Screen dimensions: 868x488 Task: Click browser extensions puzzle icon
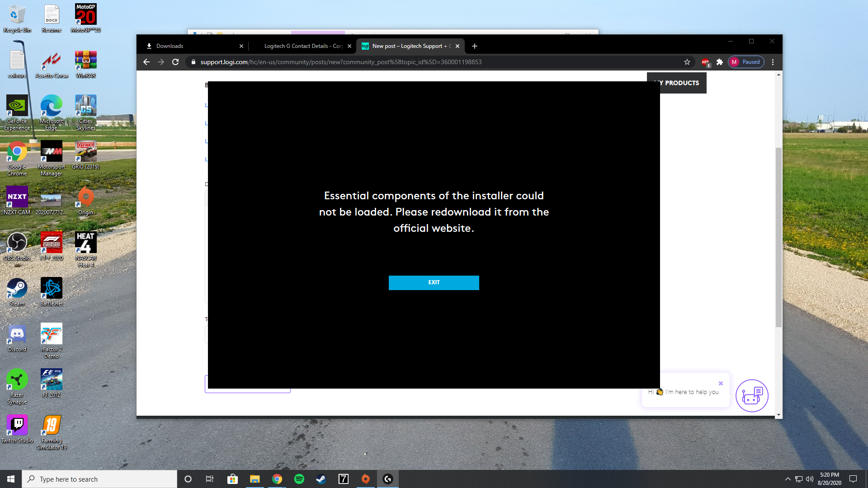[720, 62]
